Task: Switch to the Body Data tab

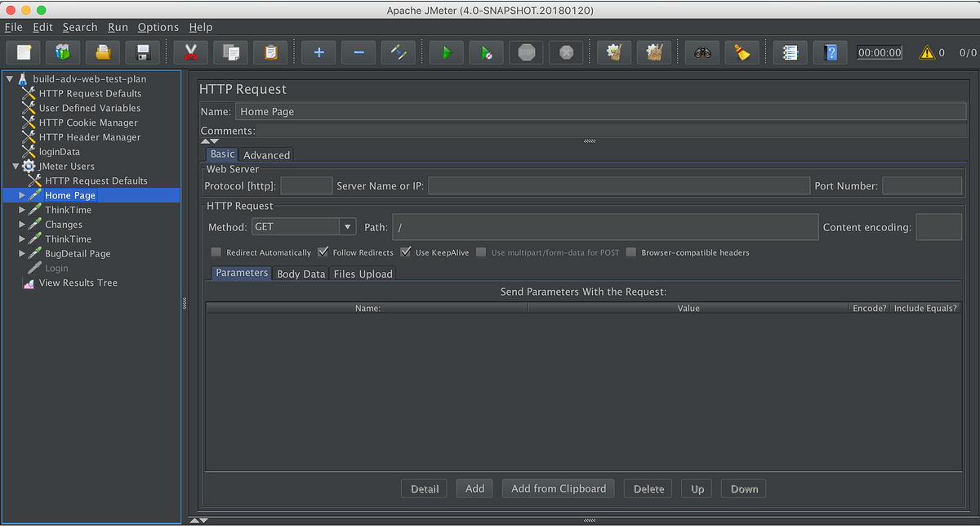Action: click(x=301, y=274)
